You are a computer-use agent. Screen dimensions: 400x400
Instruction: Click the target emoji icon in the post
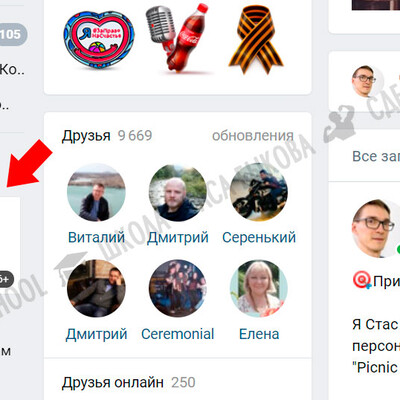[362, 280]
